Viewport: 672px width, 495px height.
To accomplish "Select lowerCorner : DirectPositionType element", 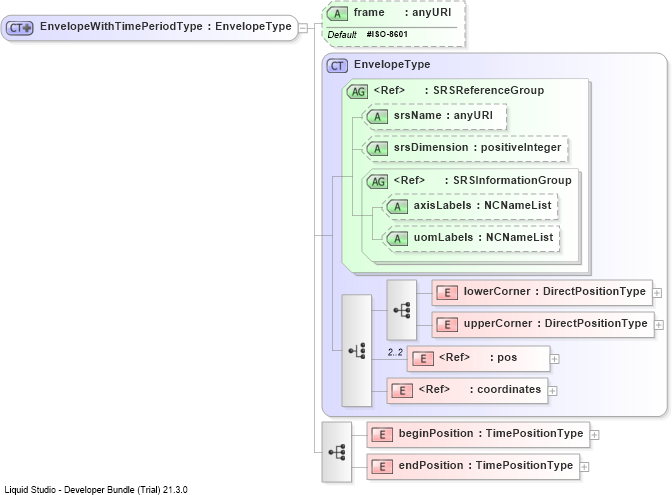I will click(x=542, y=293).
